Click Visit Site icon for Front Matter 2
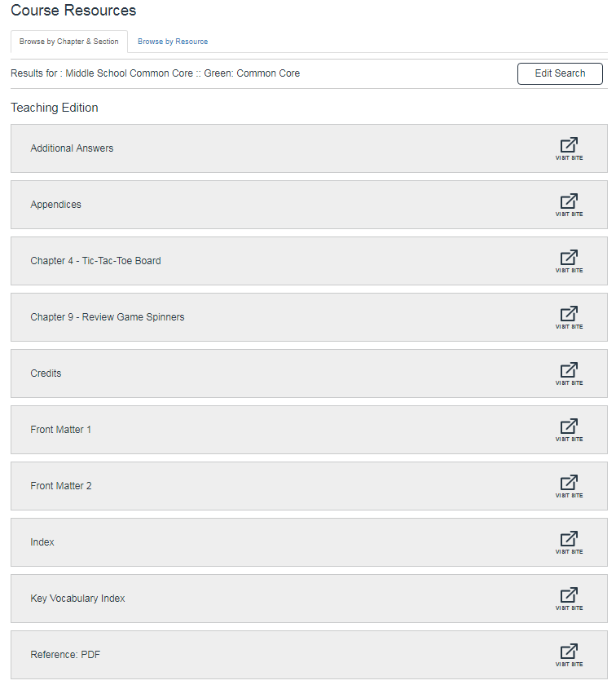 tap(569, 485)
